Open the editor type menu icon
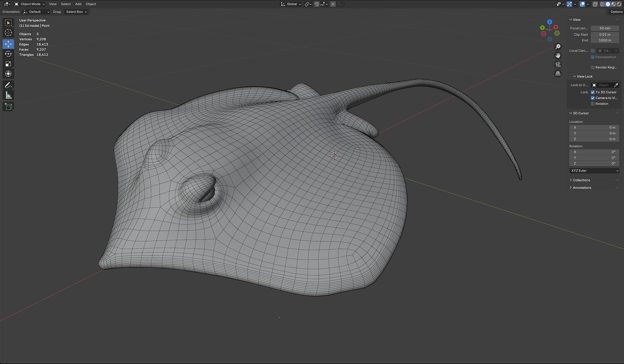The image size is (624, 364). point(7,4)
